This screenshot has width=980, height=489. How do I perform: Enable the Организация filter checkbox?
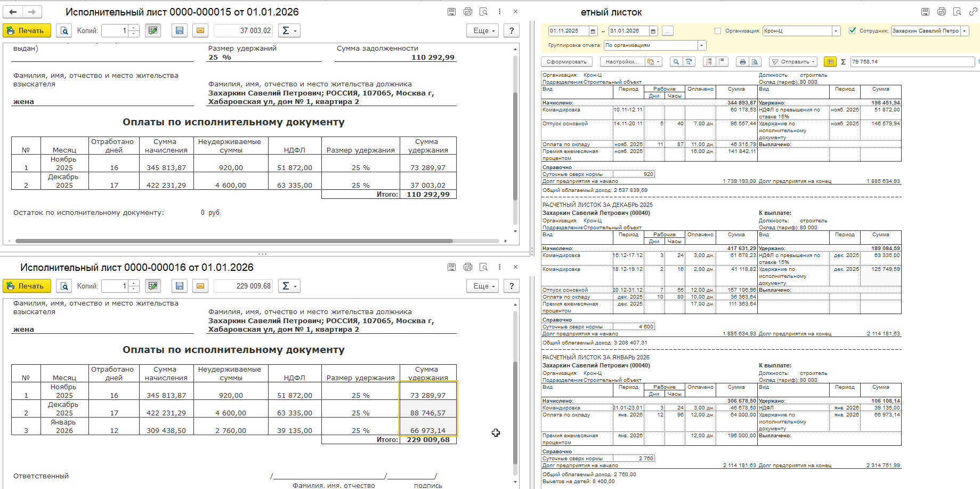click(x=717, y=31)
